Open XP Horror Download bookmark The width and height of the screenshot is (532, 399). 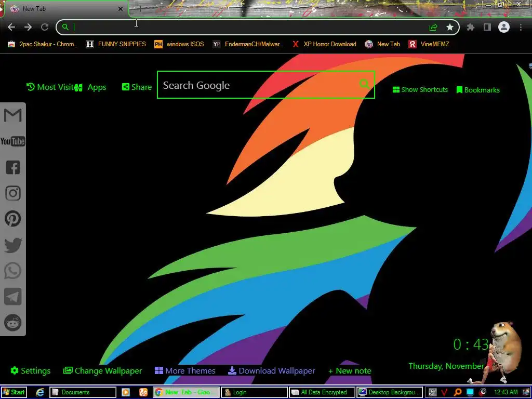(325, 44)
